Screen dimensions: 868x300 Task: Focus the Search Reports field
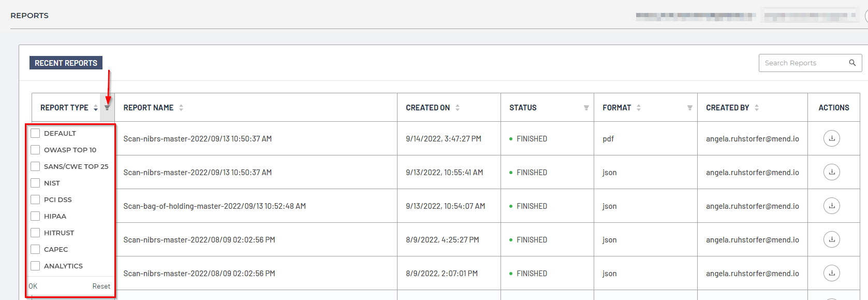(x=802, y=63)
